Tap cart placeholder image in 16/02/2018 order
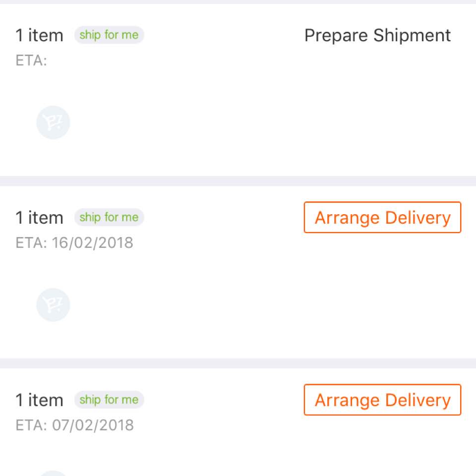 53,305
